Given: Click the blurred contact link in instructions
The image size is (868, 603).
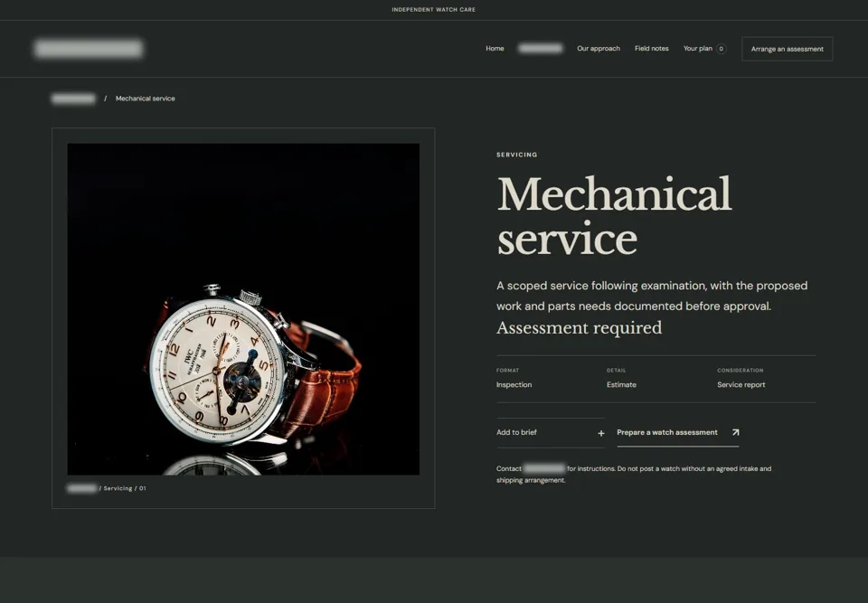Looking at the screenshot, I should click(x=544, y=468).
